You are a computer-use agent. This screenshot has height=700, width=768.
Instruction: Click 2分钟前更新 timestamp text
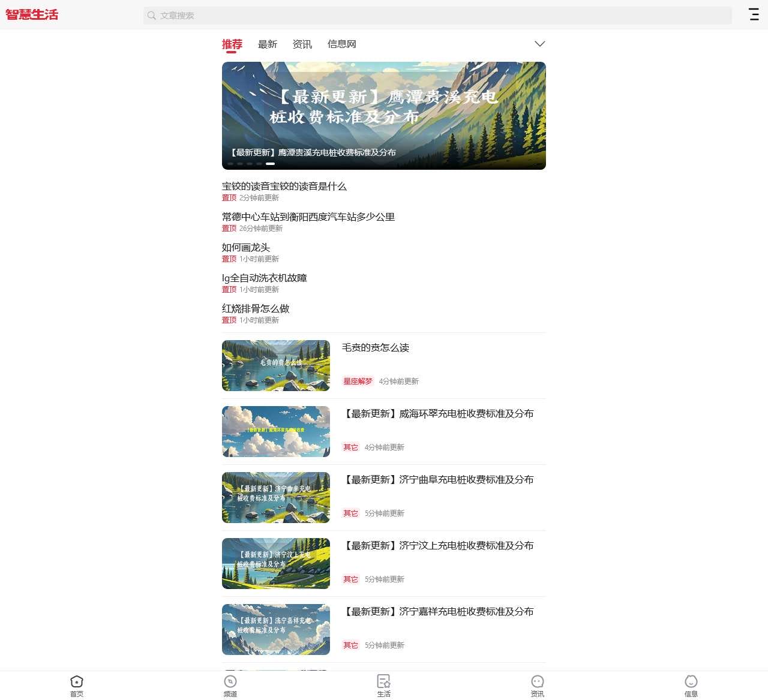tap(259, 198)
